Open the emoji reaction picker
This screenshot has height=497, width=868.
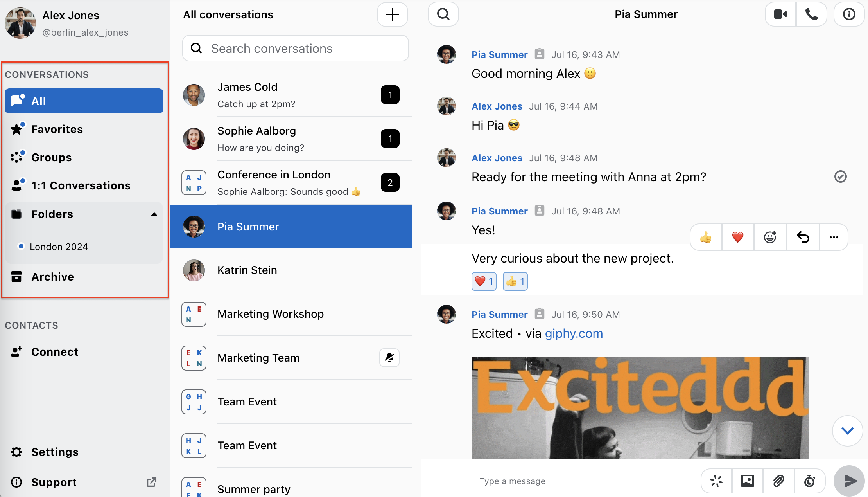(770, 237)
